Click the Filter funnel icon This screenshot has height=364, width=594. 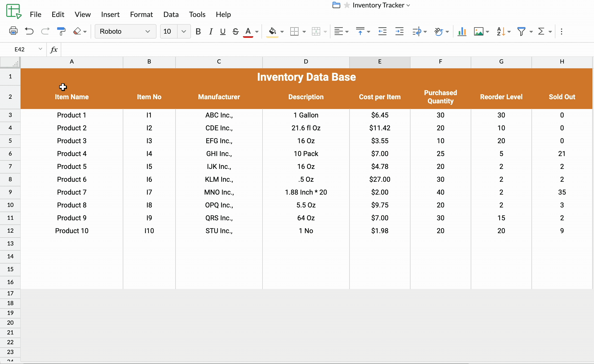click(x=521, y=31)
